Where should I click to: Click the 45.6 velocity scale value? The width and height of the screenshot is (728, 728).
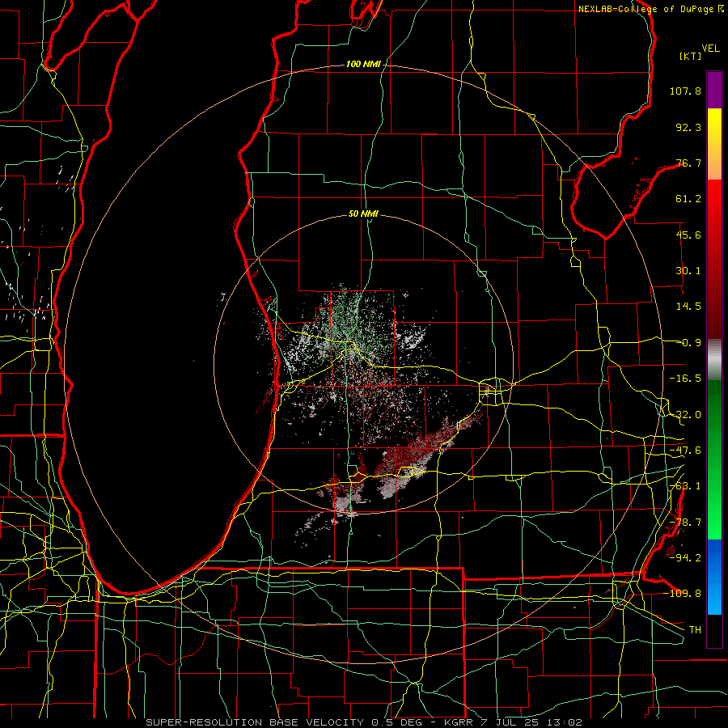click(688, 235)
